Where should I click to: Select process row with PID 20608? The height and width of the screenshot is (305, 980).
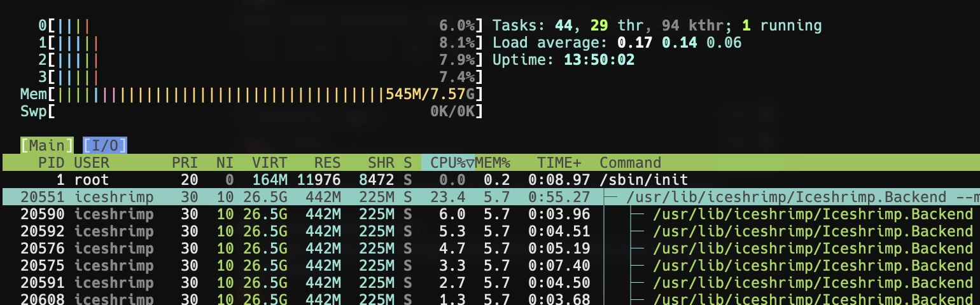[x=490, y=299]
